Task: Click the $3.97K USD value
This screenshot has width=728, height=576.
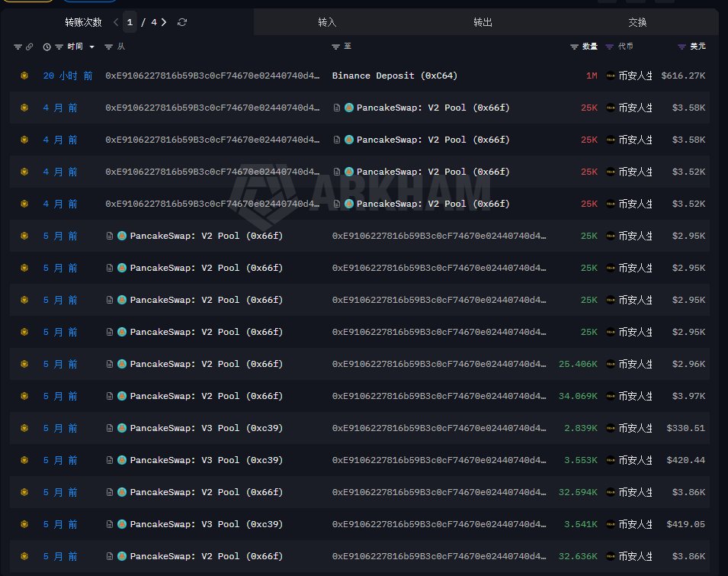Action: (x=689, y=396)
